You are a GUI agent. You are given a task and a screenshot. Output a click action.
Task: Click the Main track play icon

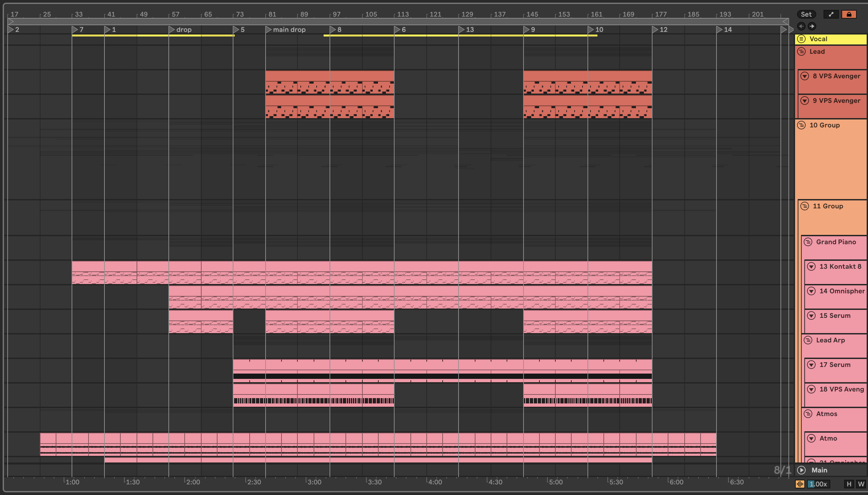tap(801, 470)
